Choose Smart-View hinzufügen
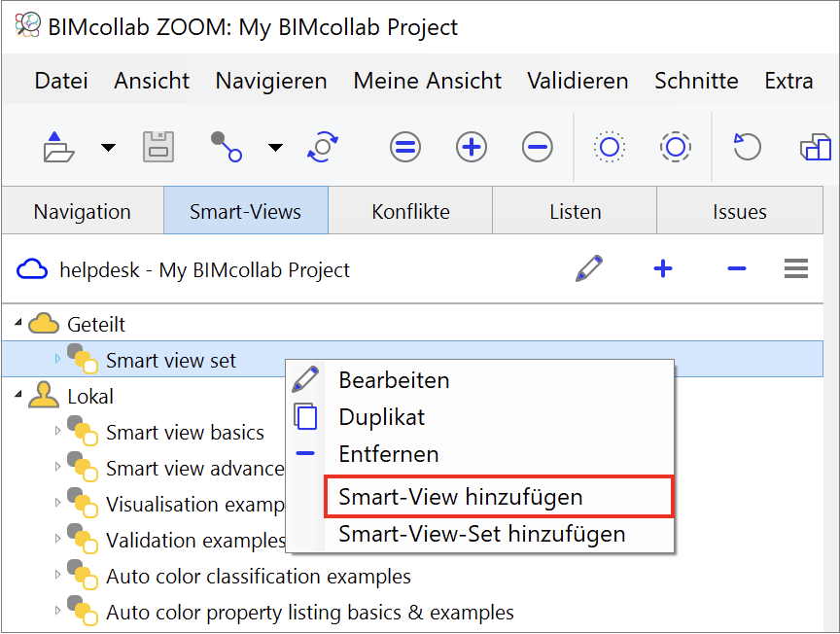The height and width of the screenshot is (634, 840). (498, 497)
